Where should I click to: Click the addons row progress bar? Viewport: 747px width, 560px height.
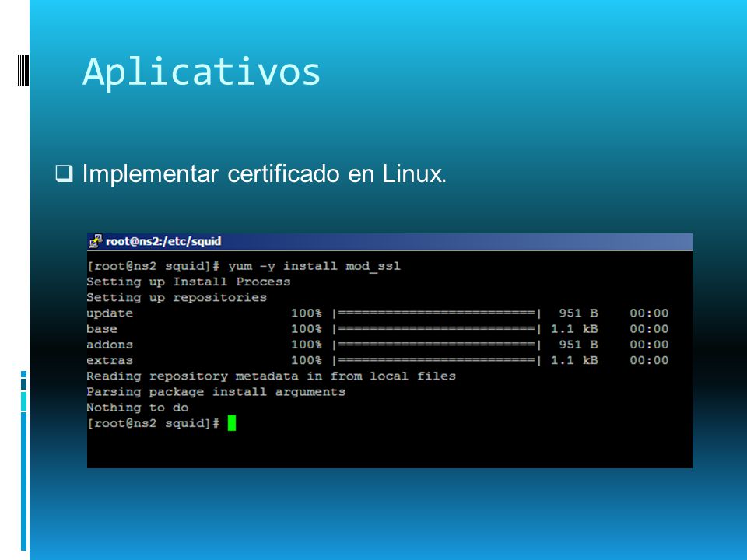point(437,345)
